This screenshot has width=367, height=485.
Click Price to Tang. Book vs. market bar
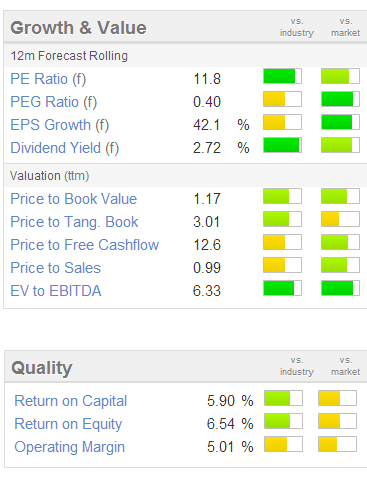click(x=340, y=219)
